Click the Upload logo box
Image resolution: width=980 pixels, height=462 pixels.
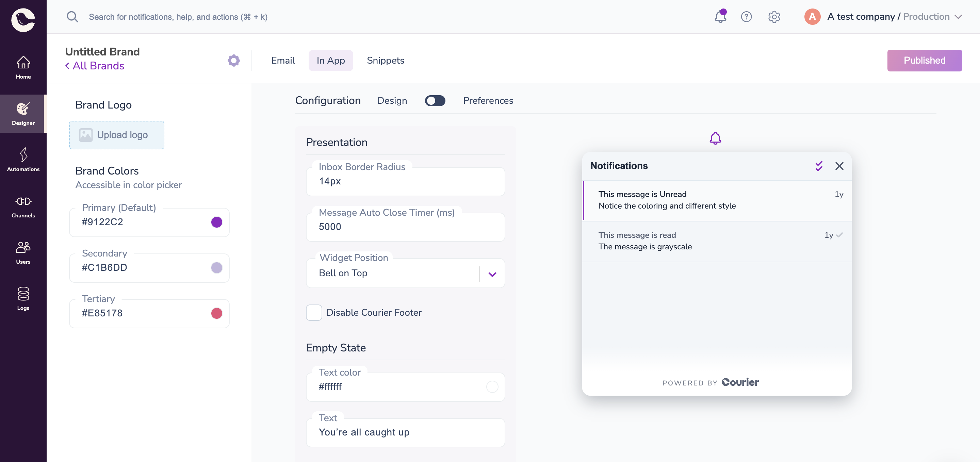[x=116, y=135]
